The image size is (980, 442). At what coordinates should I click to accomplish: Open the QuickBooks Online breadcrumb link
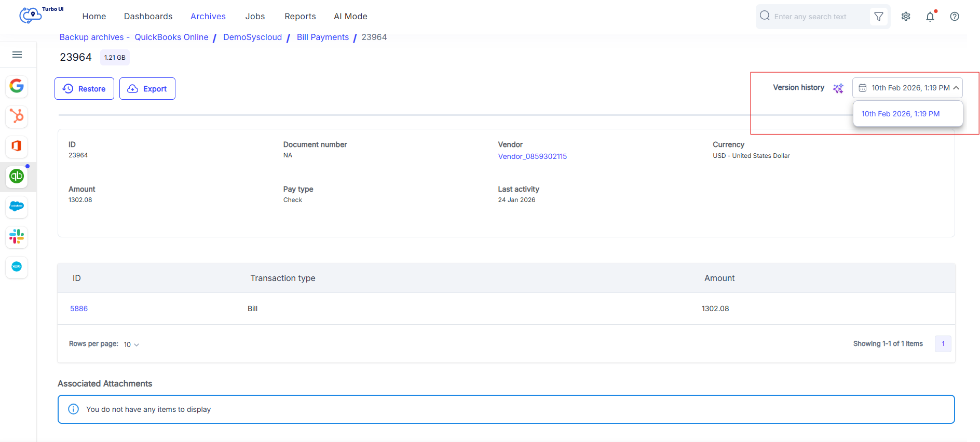(x=171, y=37)
